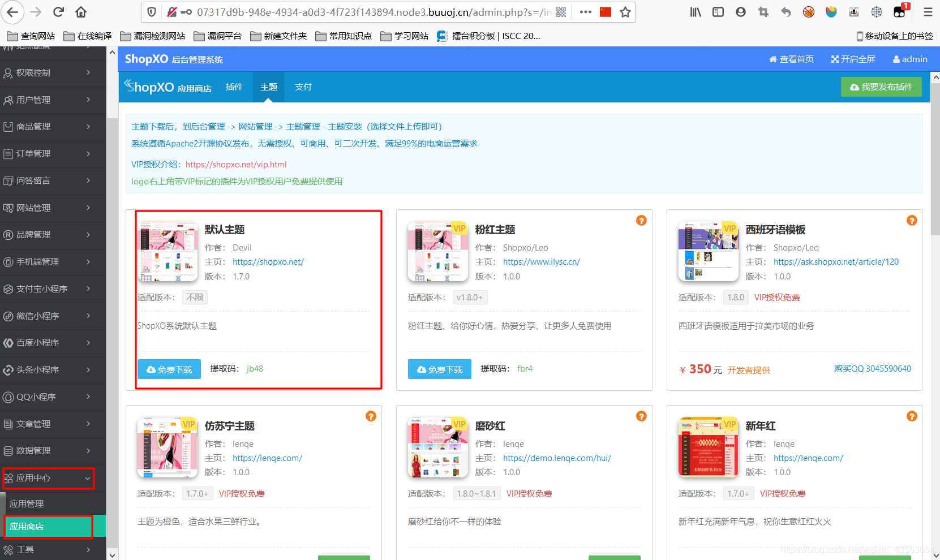This screenshot has height=560, width=940.
Task: Expand 商品管理 menu item
Action: click(x=53, y=127)
